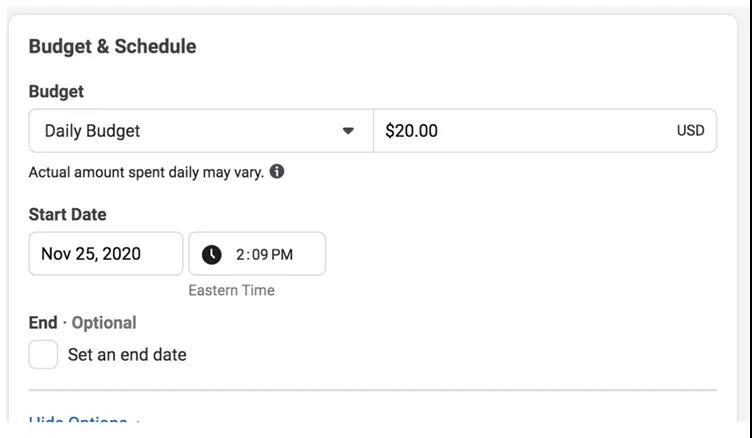This screenshot has height=438, width=752.
Task: Click the info icon beside daily spend note
Action: pos(277,171)
